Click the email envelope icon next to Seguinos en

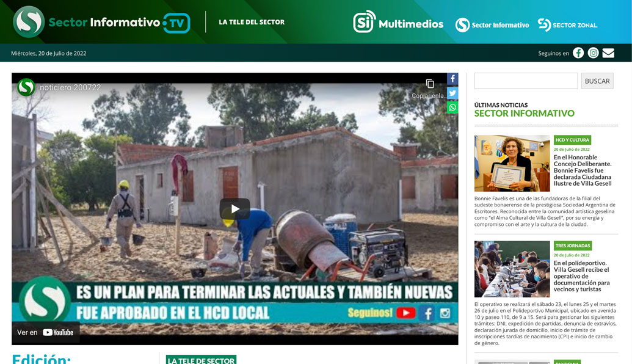(608, 53)
